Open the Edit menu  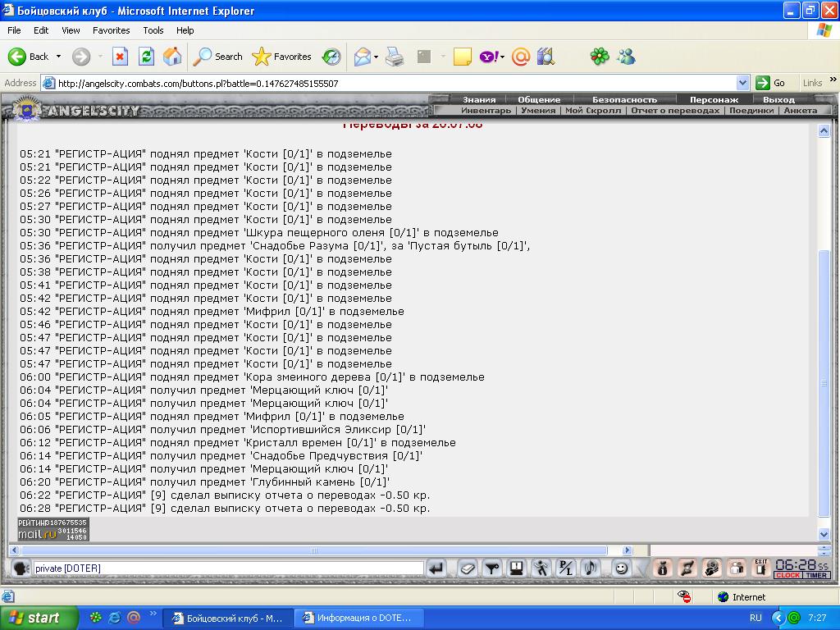tap(41, 30)
